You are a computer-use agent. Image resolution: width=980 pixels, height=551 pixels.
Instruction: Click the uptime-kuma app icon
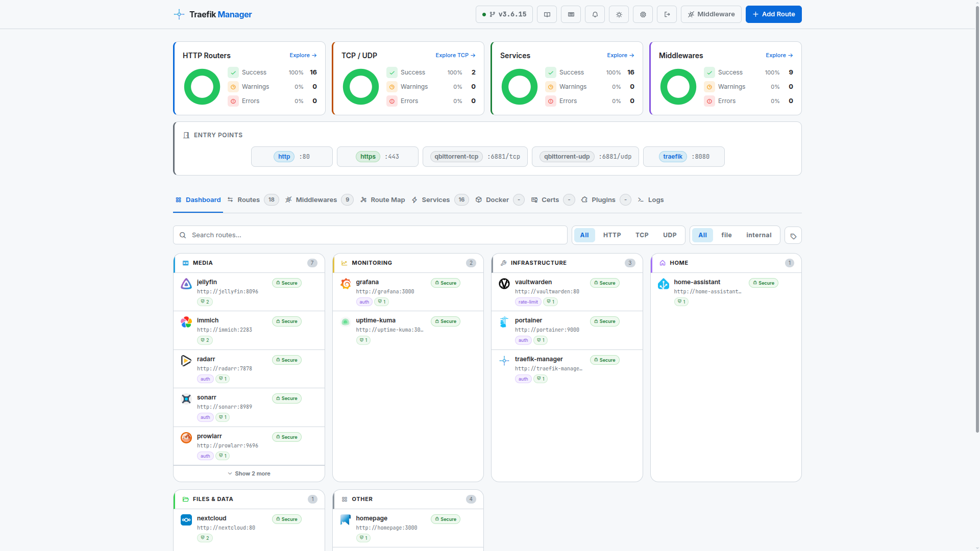(x=346, y=322)
